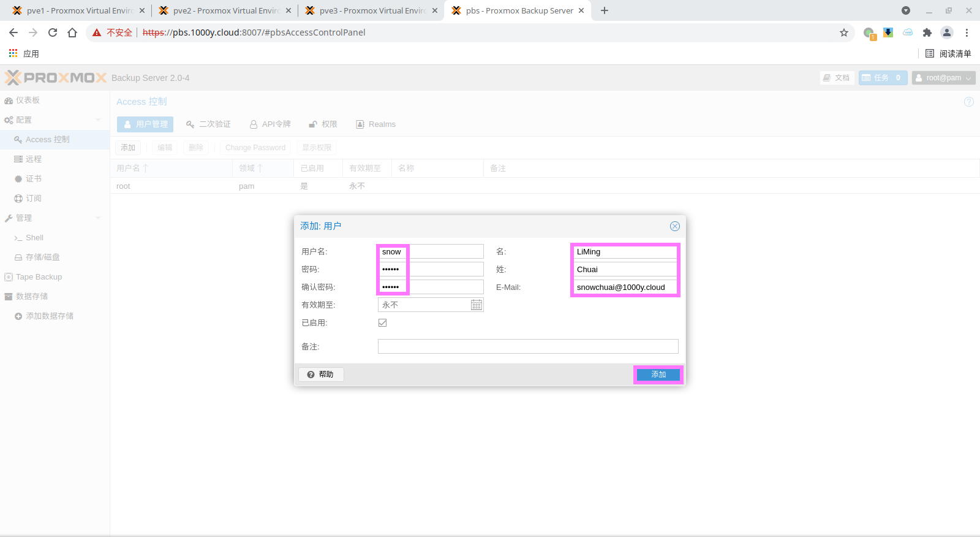Click the E-Mail input field
Screen dimensions: 980x537
(x=625, y=288)
